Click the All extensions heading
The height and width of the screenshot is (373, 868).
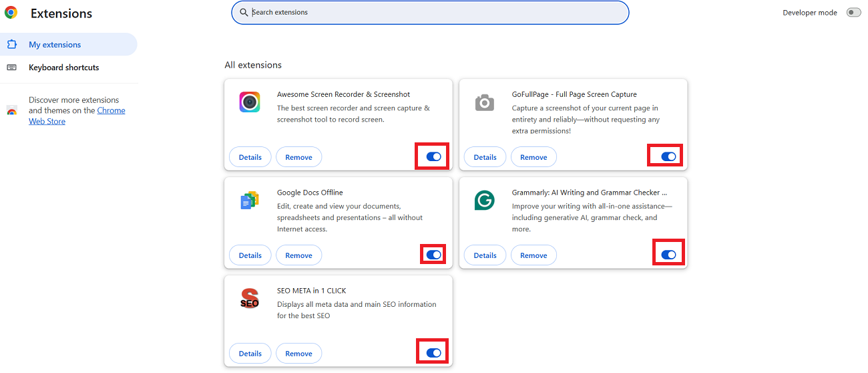tap(253, 65)
